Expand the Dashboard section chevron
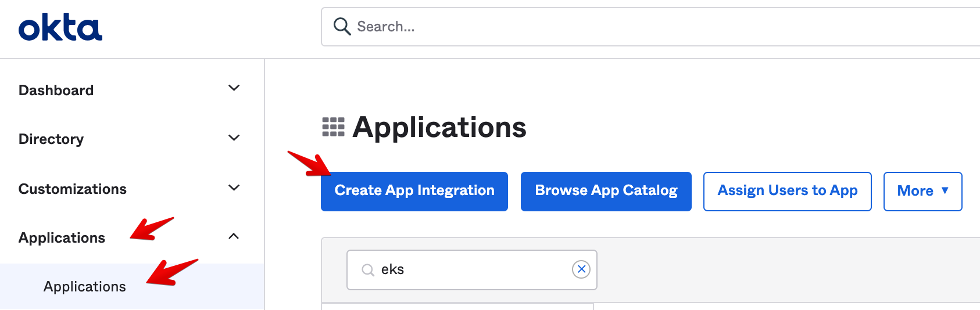 point(234,88)
